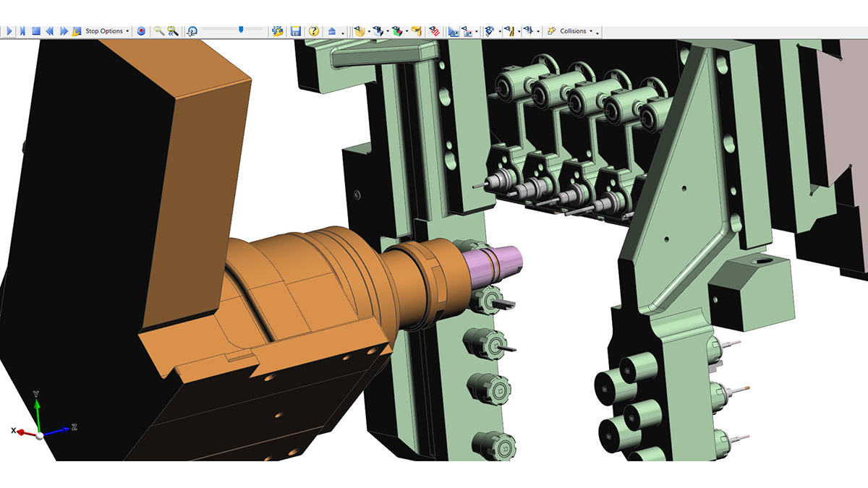
Task: Click the Play simulation button
Action: [x=9, y=31]
